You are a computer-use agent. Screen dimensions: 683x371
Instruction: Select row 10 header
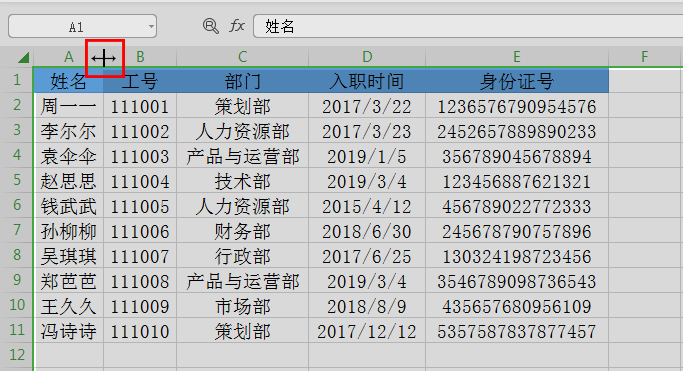tap(17, 305)
